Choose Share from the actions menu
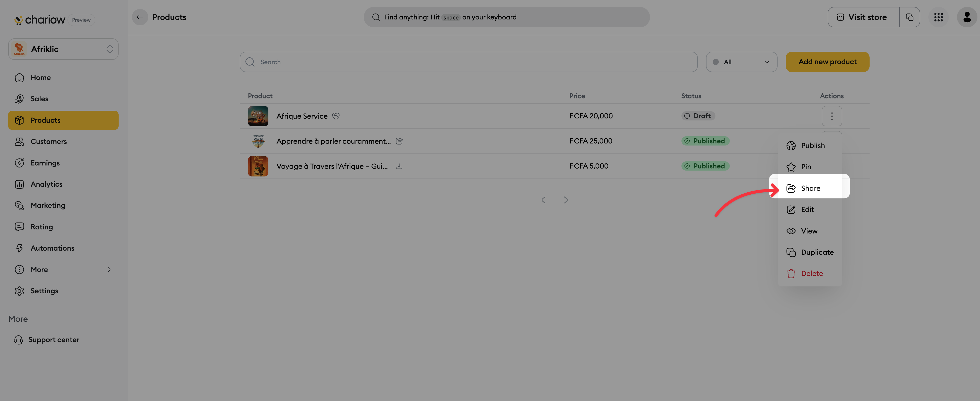 pyautogui.click(x=810, y=188)
